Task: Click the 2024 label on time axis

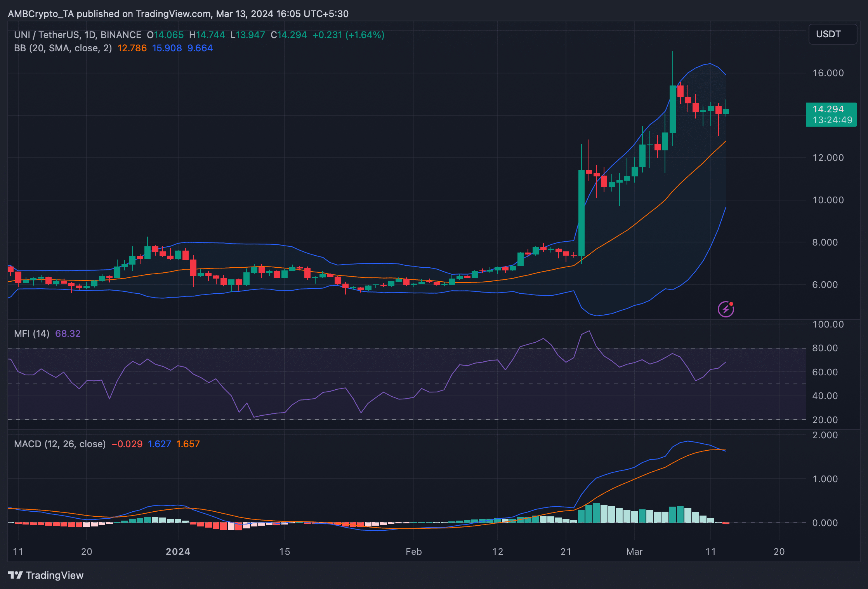Action: click(x=178, y=552)
